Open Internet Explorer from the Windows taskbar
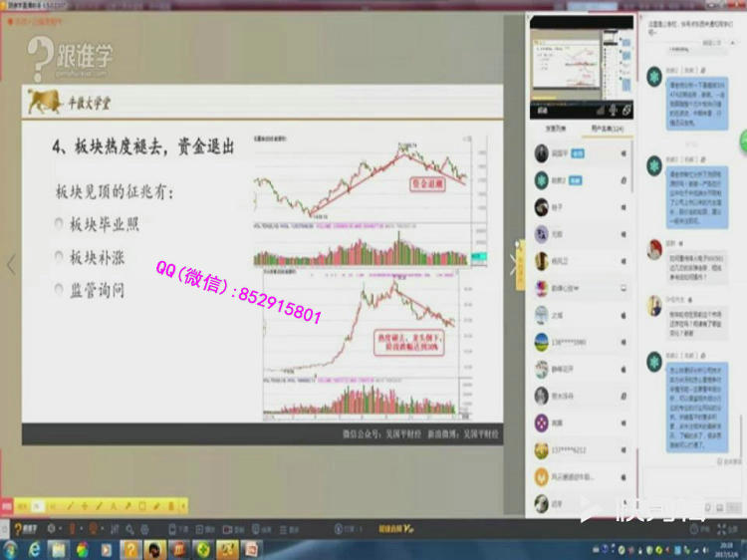 34,549
